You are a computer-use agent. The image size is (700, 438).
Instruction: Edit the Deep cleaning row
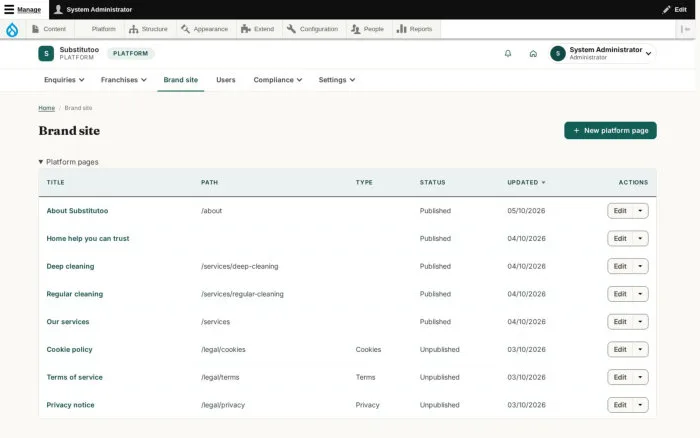pos(620,266)
